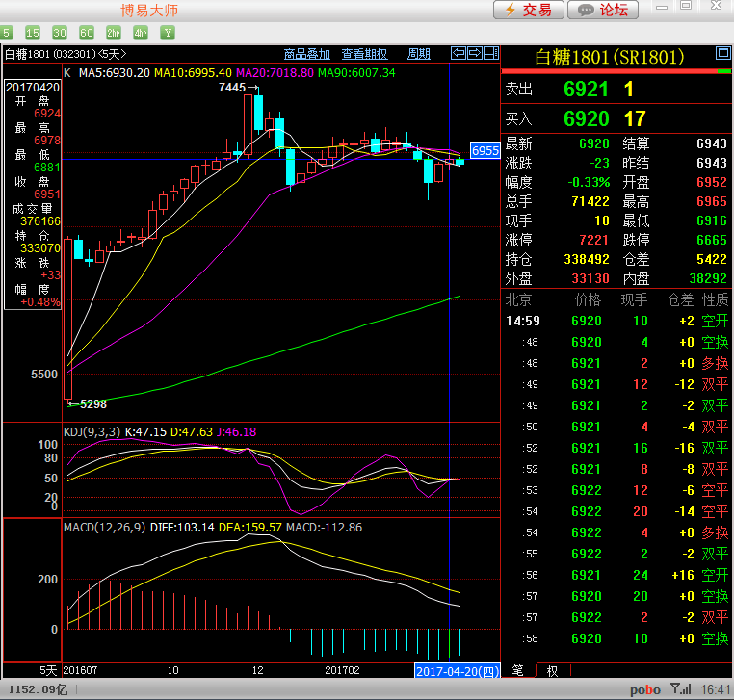The image size is (734, 700).
Task: Click the 2017-04-20 date marker
Action: [x=457, y=670]
